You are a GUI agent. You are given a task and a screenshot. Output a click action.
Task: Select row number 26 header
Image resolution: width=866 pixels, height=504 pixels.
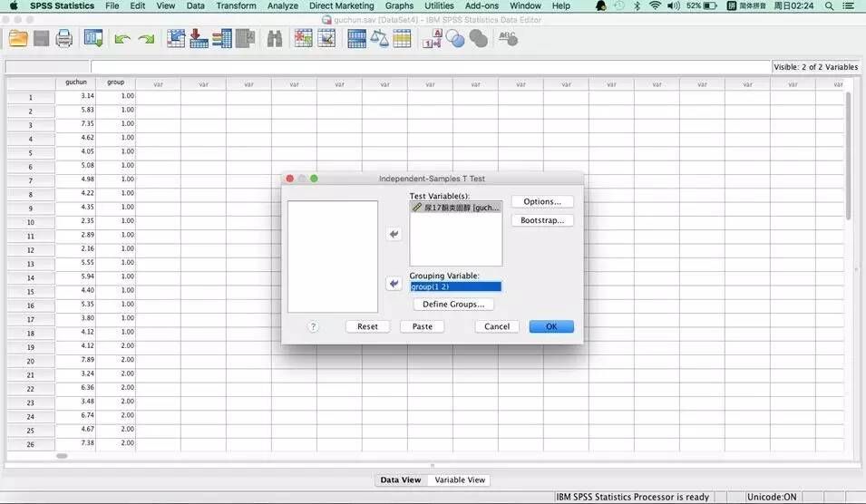click(x=30, y=444)
